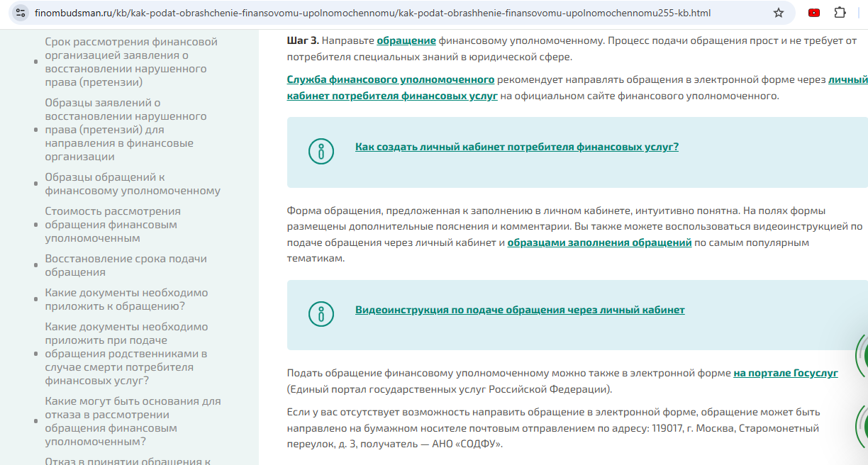Follow the 'образцами заполнения обращений' link
The width and height of the screenshot is (868, 465).
(599, 242)
